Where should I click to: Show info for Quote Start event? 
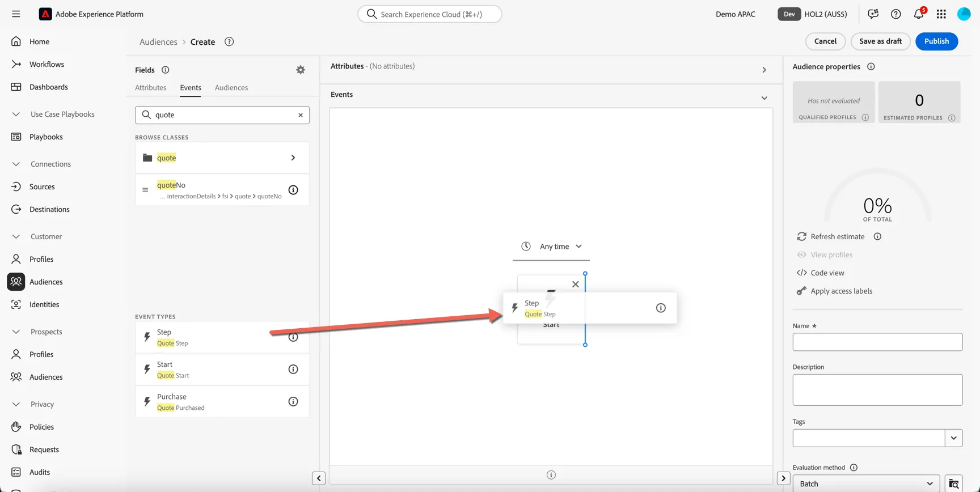pos(293,370)
